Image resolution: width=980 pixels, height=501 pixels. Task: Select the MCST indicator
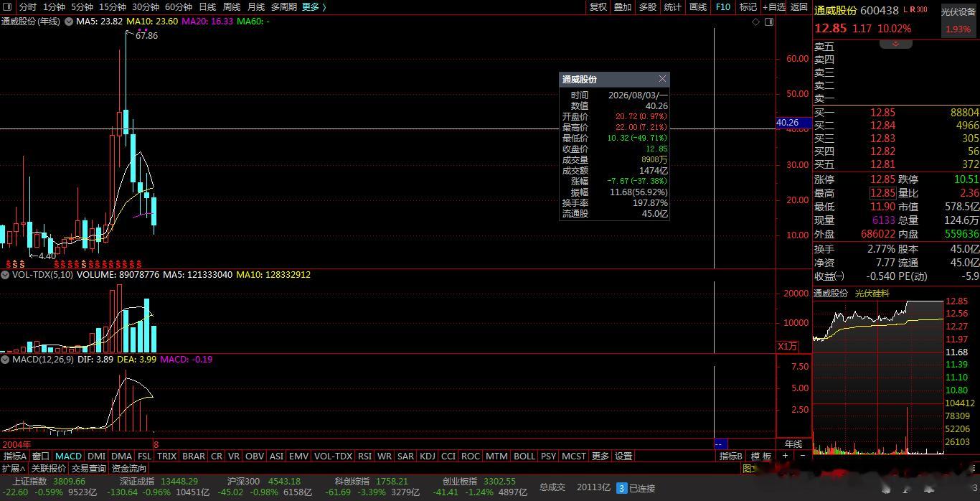click(x=574, y=456)
